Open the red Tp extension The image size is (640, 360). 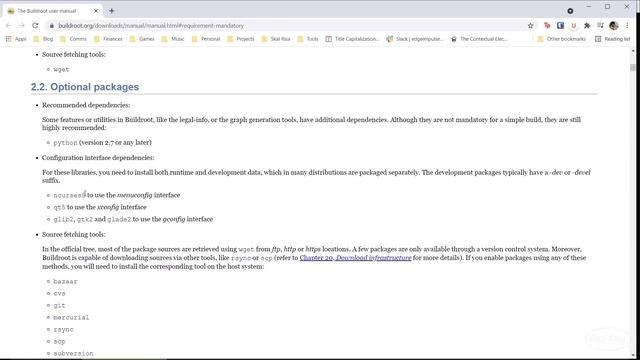[547, 26]
